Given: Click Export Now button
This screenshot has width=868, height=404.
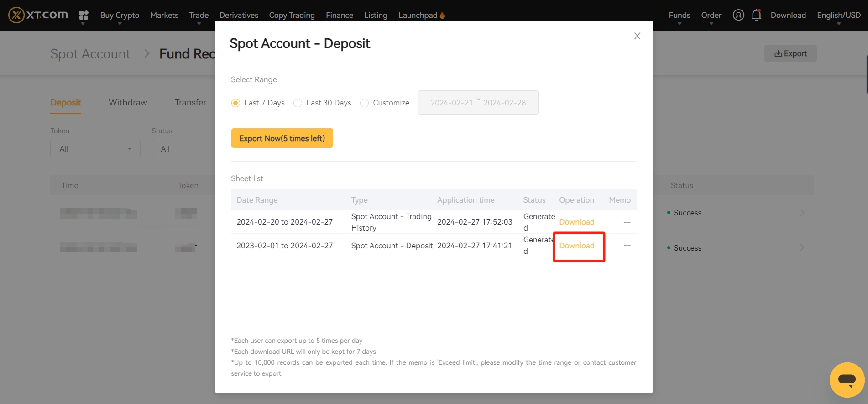Looking at the screenshot, I should click(x=282, y=138).
